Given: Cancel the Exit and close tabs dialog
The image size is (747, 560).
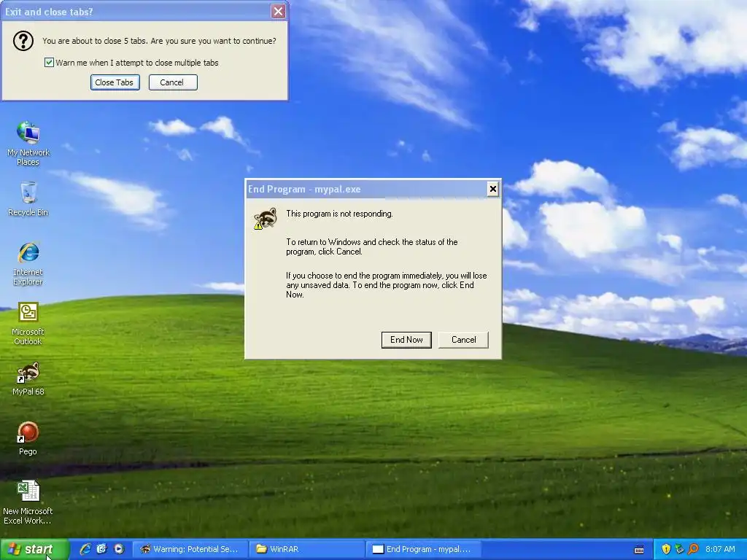Looking at the screenshot, I should click(172, 82).
